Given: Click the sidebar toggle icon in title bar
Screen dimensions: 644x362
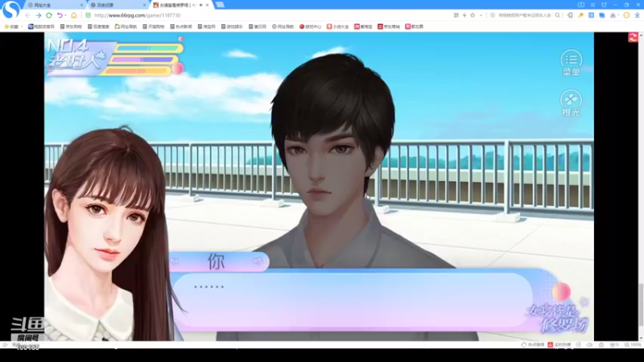Looking at the screenshot, I should coord(580,5).
